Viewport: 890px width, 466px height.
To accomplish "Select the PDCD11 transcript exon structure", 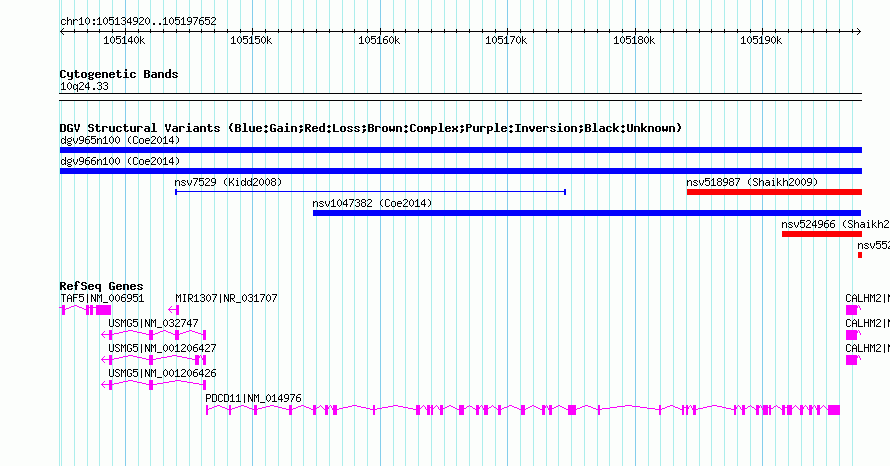I will (x=523, y=410).
